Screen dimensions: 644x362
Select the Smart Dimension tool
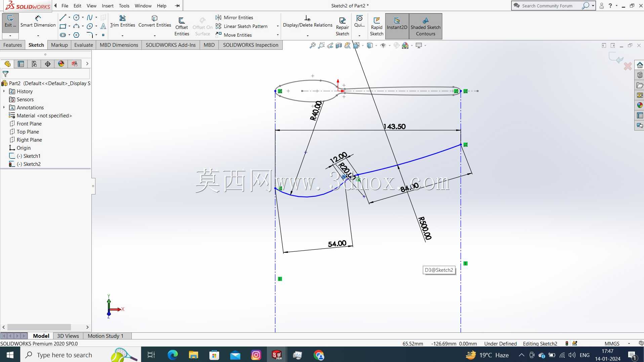pos(38,22)
